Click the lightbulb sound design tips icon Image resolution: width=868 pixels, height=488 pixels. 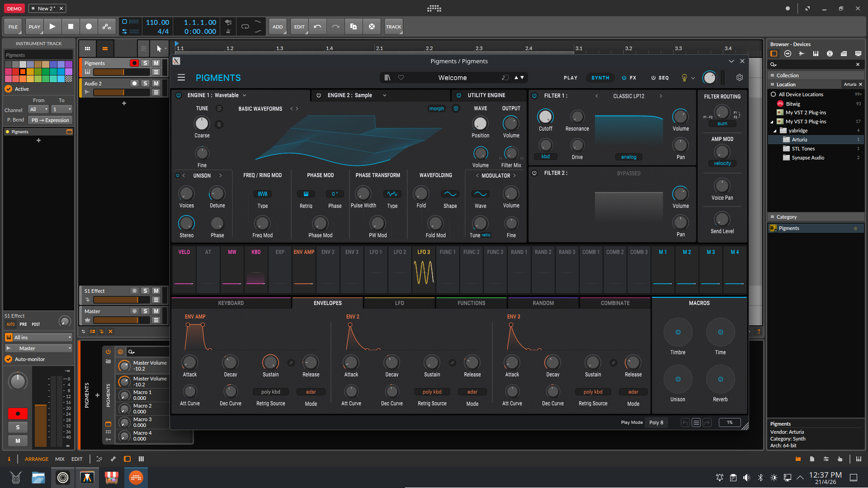pyautogui.click(x=684, y=78)
